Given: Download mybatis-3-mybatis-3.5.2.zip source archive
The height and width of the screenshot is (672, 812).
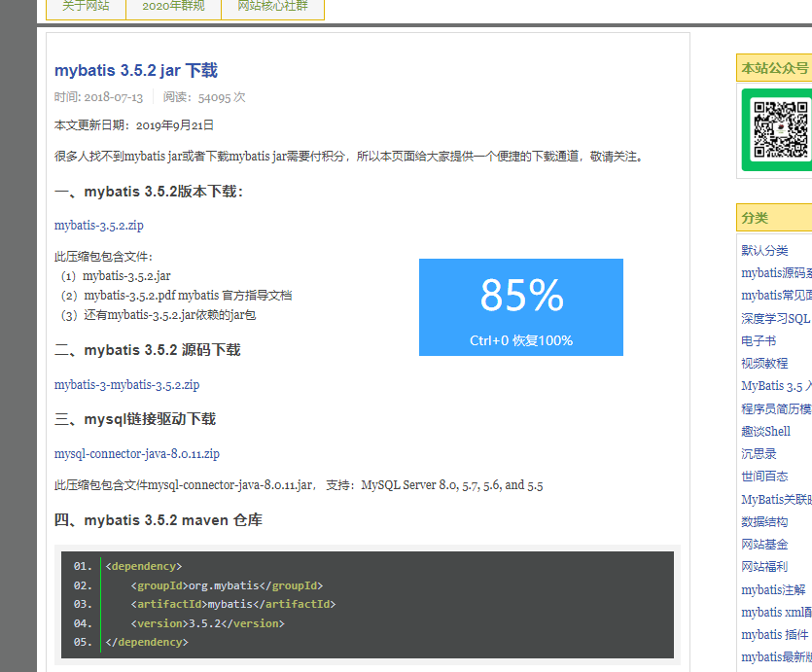Looking at the screenshot, I should pyautogui.click(x=127, y=384).
